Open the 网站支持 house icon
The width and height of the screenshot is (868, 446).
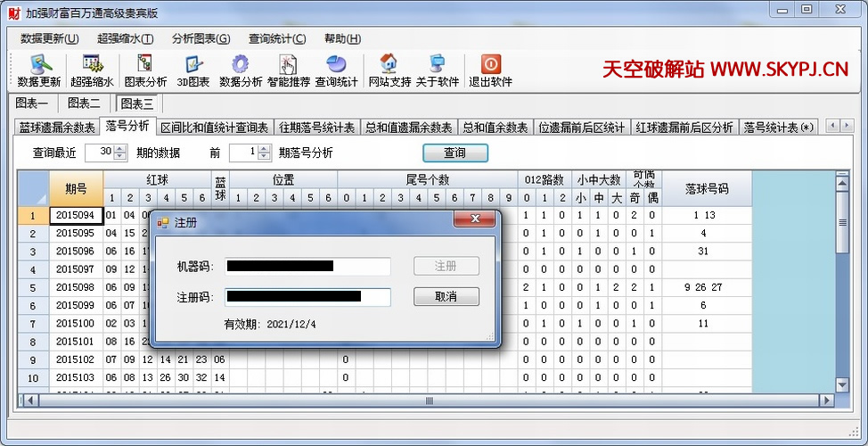point(389,70)
